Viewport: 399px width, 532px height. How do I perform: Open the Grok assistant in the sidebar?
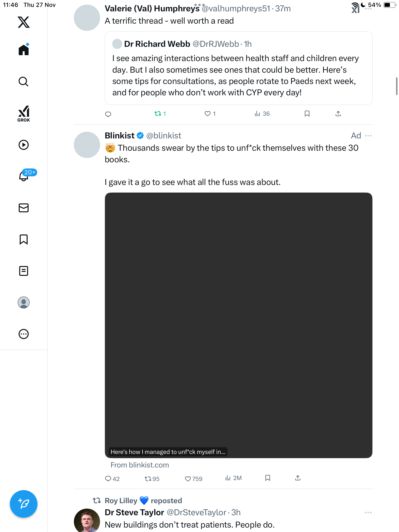point(24,114)
